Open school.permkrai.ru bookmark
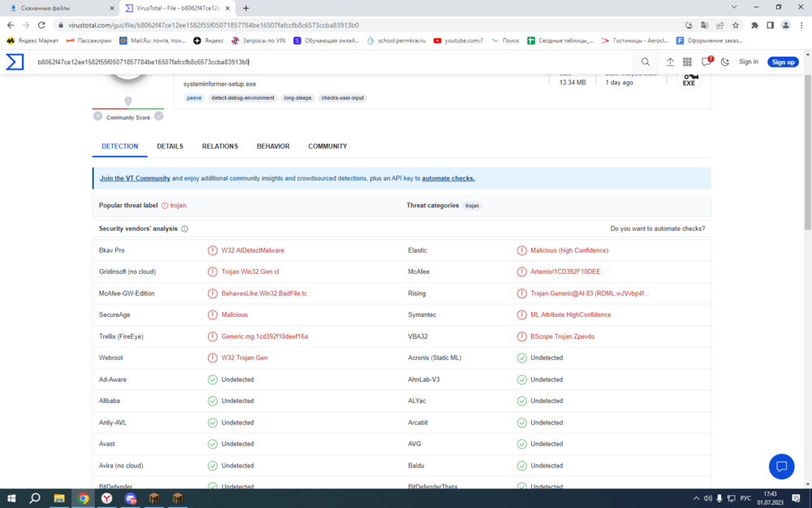Viewport: 812px width, 508px height. tap(396, 41)
